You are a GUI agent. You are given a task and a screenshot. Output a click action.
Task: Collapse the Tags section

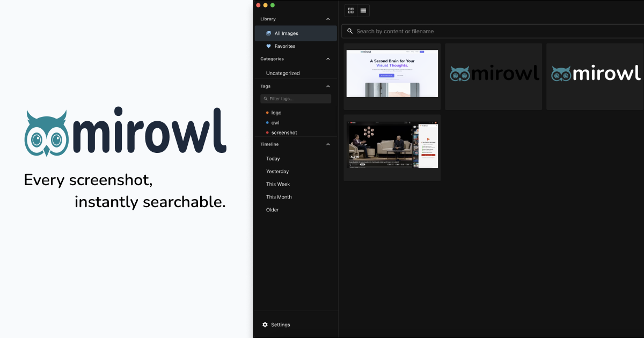(x=328, y=86)
